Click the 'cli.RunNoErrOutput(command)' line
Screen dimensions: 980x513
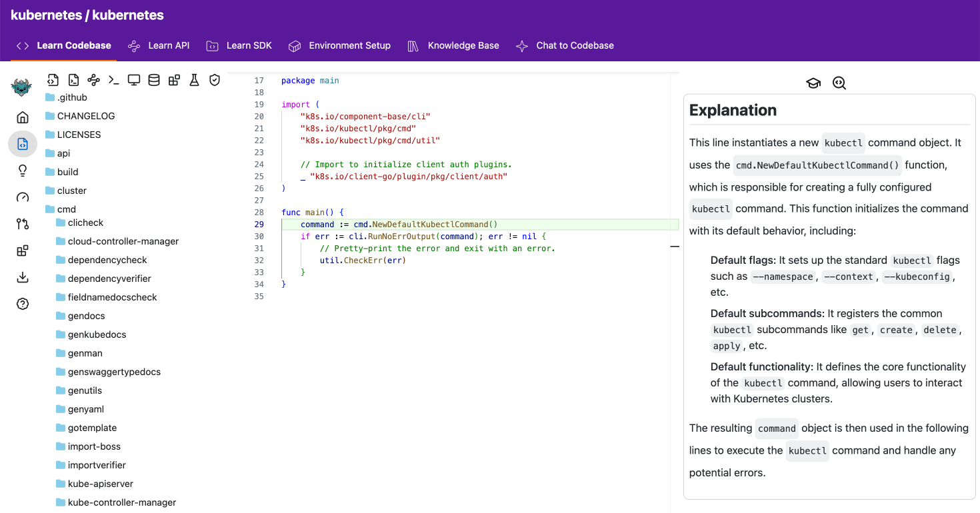(x=423, y=237)
